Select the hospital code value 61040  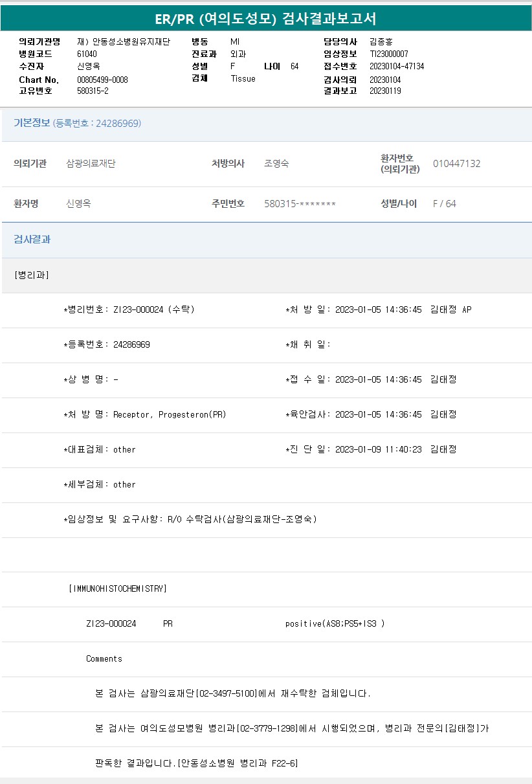pos(87,54)
